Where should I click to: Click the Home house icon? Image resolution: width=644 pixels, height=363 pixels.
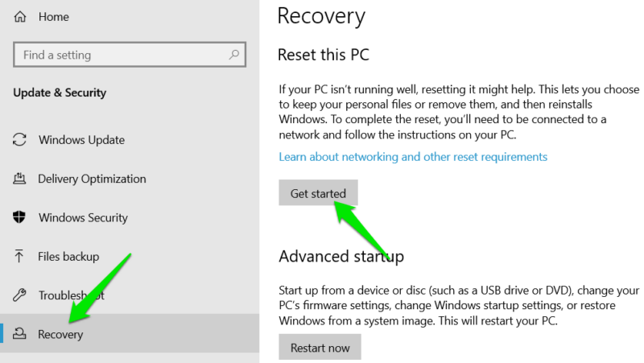click(20, 15)
